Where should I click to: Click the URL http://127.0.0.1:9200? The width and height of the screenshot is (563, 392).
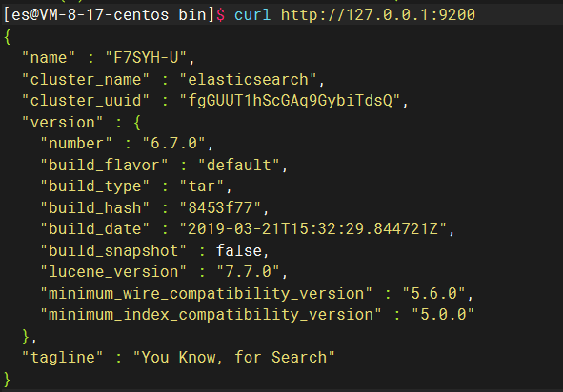[378, 14]
